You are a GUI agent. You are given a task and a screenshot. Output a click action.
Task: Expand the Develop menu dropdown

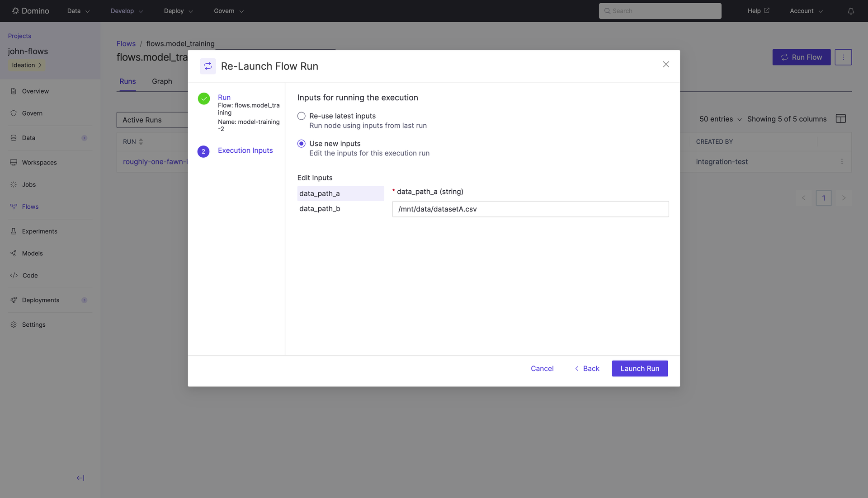[127, 11]
